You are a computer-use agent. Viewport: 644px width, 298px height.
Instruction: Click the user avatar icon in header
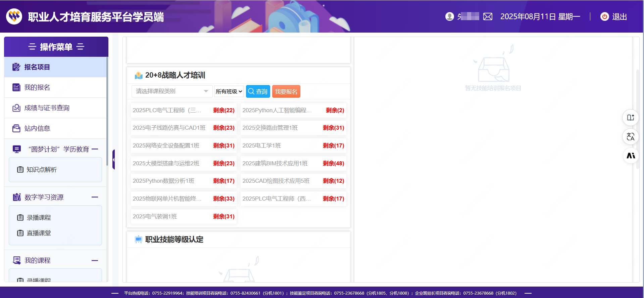coord(449,16)
